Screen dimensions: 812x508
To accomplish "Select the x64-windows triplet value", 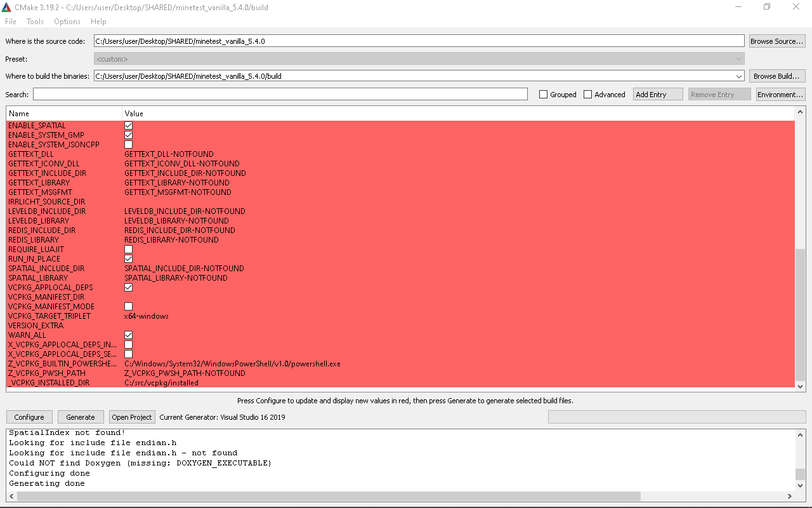I will [x=147, y=316].
